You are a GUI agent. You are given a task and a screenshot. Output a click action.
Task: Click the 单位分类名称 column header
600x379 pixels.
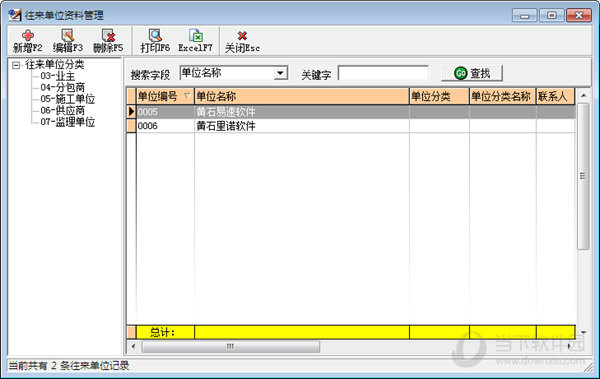tap(503, 96)
